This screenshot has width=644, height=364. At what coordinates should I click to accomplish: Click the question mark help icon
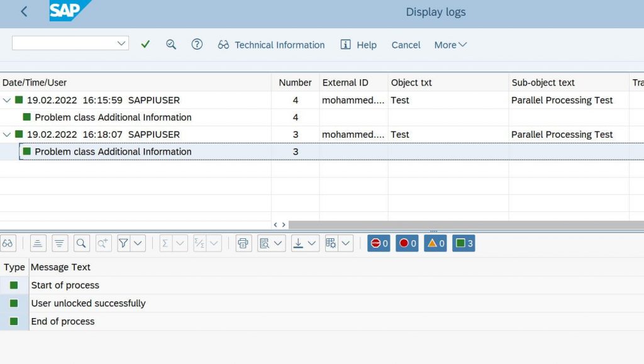(x=197, y=44)
